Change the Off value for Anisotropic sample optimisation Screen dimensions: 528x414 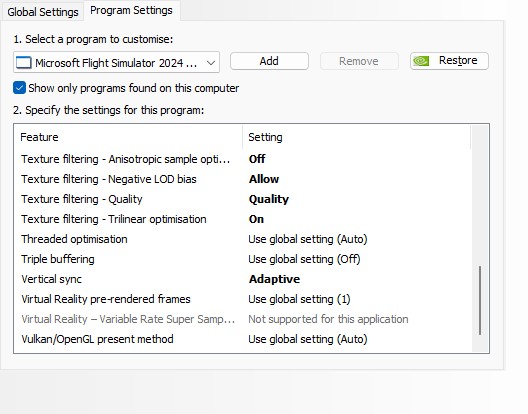[x=257, y=159]
